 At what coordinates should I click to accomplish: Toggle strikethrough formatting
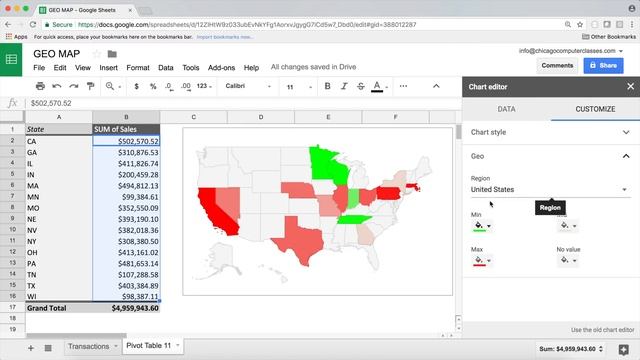[361, 86]
